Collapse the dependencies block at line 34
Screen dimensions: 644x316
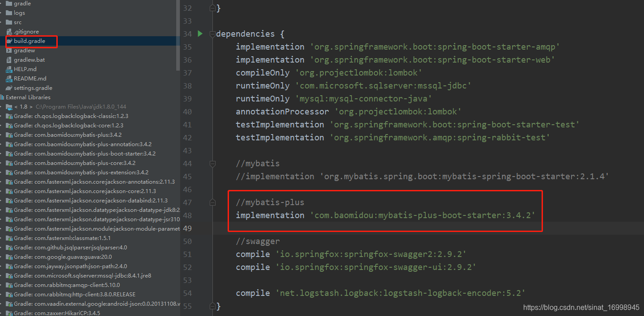point(213,34)
